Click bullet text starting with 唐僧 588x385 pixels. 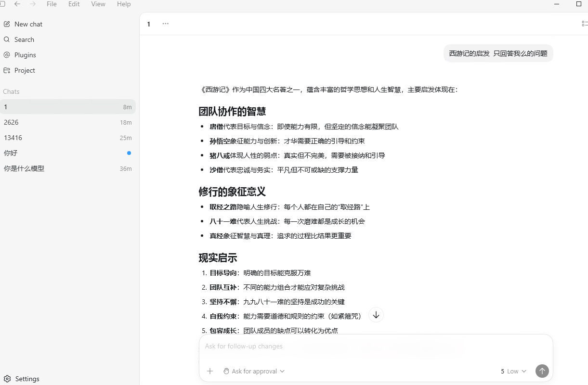pyautogui.click(x=304, y=127)
